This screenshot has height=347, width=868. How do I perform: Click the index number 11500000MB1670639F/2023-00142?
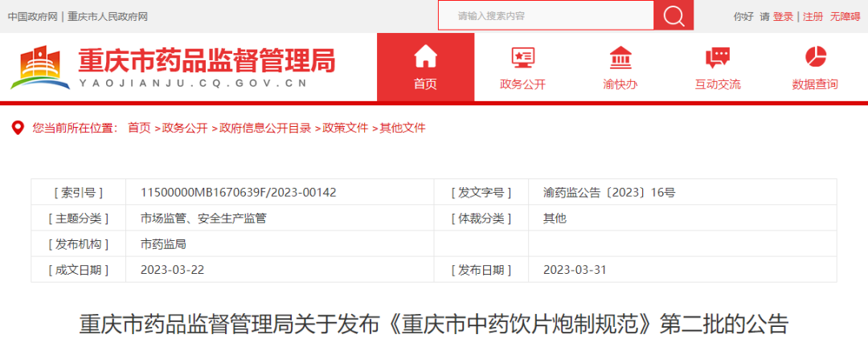[x=239, y=193]
